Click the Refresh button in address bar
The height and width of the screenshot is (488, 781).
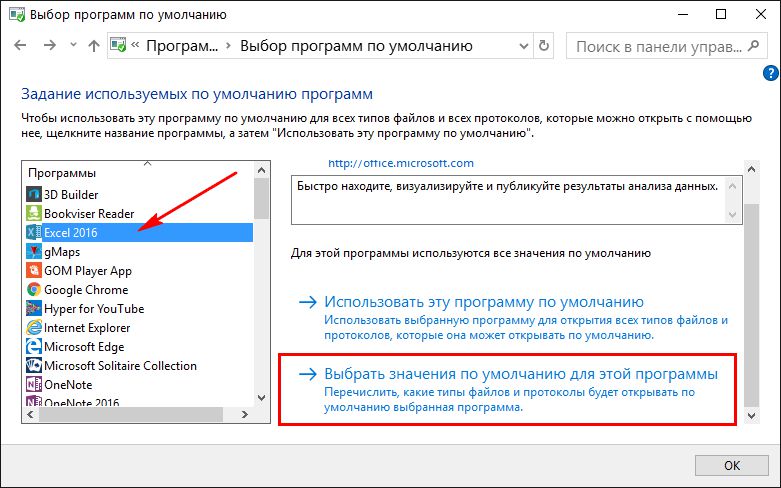(x=543, y=46)
